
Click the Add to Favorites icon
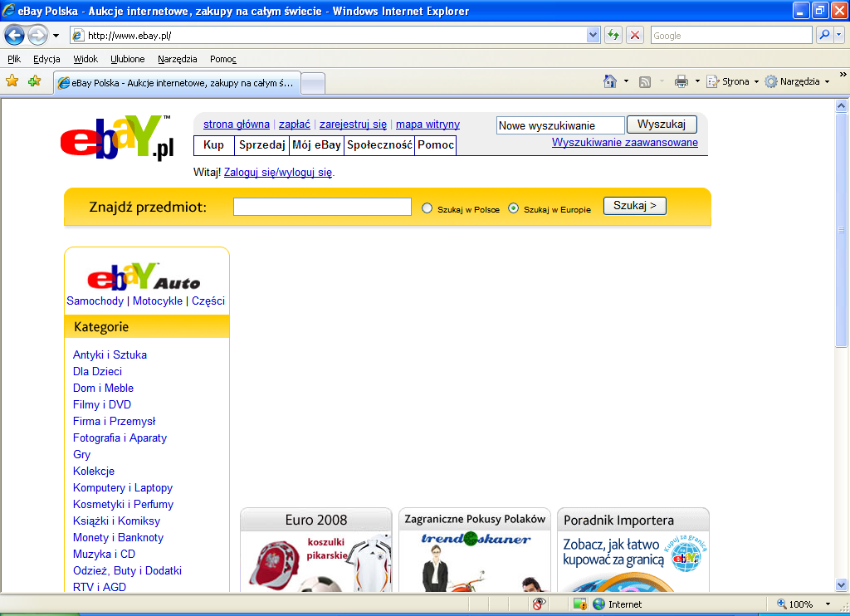click(34, 81)
